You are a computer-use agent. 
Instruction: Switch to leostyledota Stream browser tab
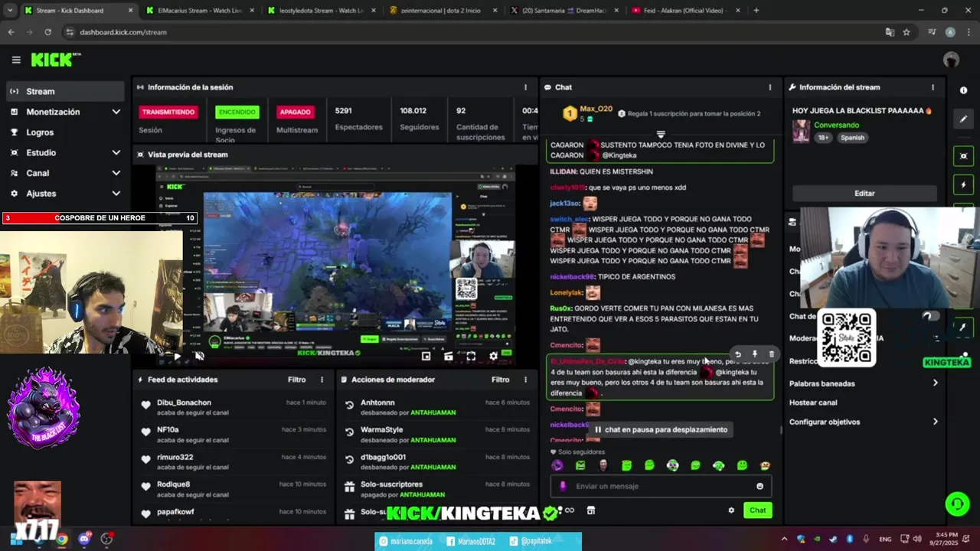tap(321, 11)
